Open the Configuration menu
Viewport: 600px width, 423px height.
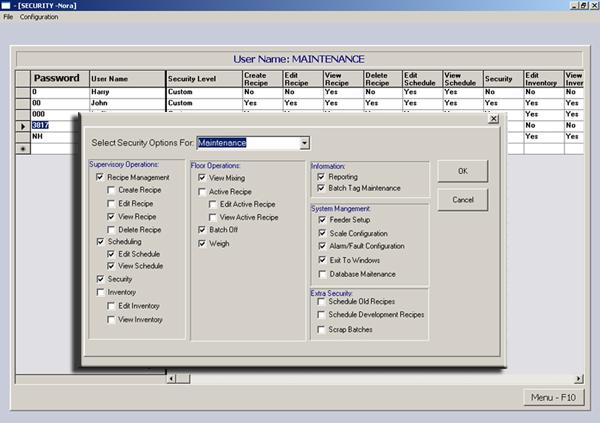pyautogui.click(x=39, y=17)
